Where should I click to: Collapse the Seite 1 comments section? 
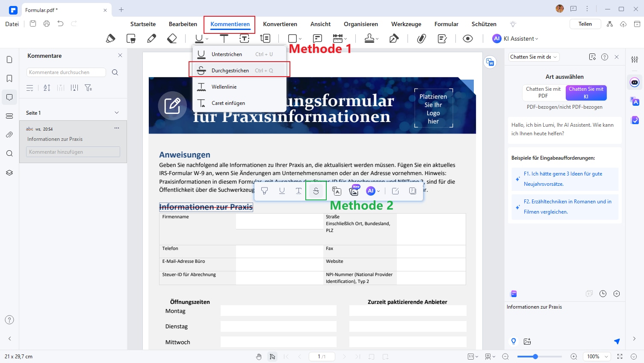pyautogui.click(x=117, y=113)
